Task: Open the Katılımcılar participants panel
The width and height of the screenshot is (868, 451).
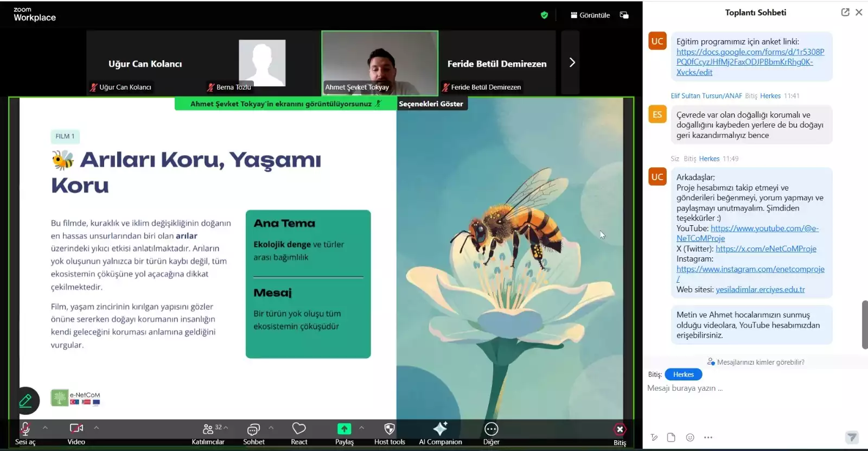Action: [x=208, y=433]
